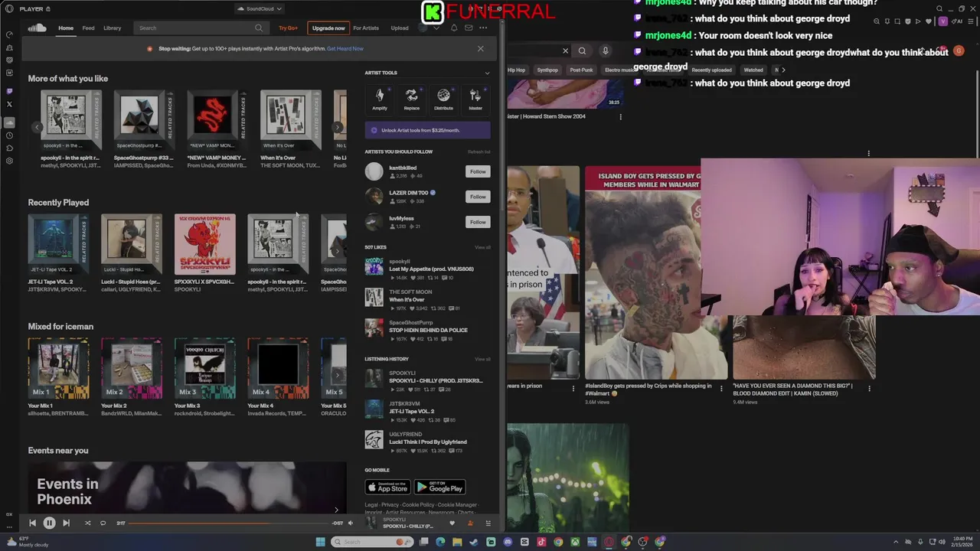
Task: Open Twitch in the Opera GX sidebar
Action: point(9,91)
